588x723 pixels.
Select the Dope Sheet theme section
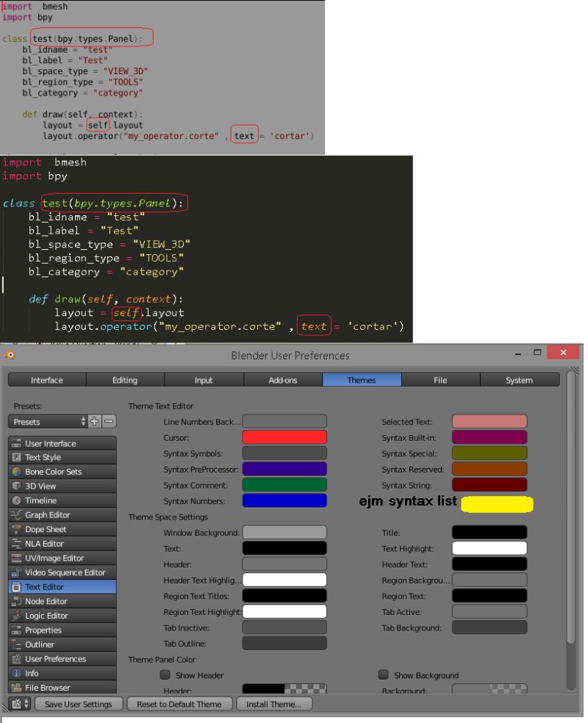point(62,529)
